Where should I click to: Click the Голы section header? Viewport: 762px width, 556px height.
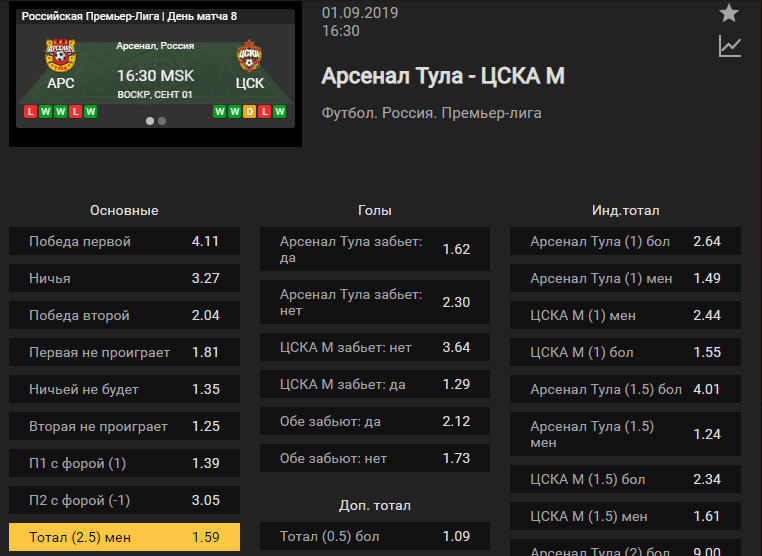[375, 210]
